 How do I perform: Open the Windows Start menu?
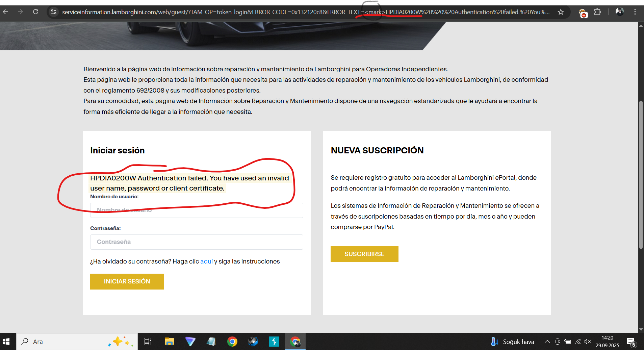pos(6,342)
